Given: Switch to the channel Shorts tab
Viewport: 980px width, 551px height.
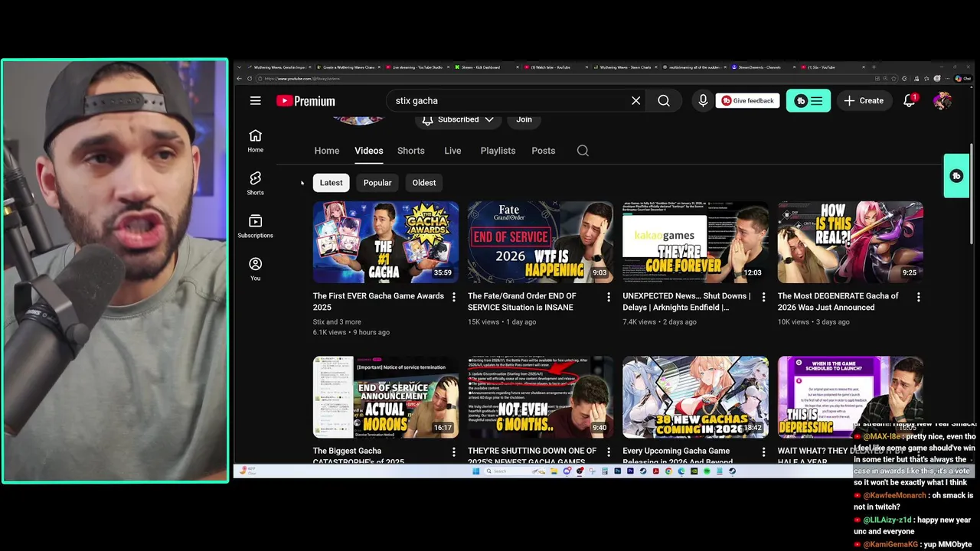Looking at the screenshot, I should tap(411, 151).
